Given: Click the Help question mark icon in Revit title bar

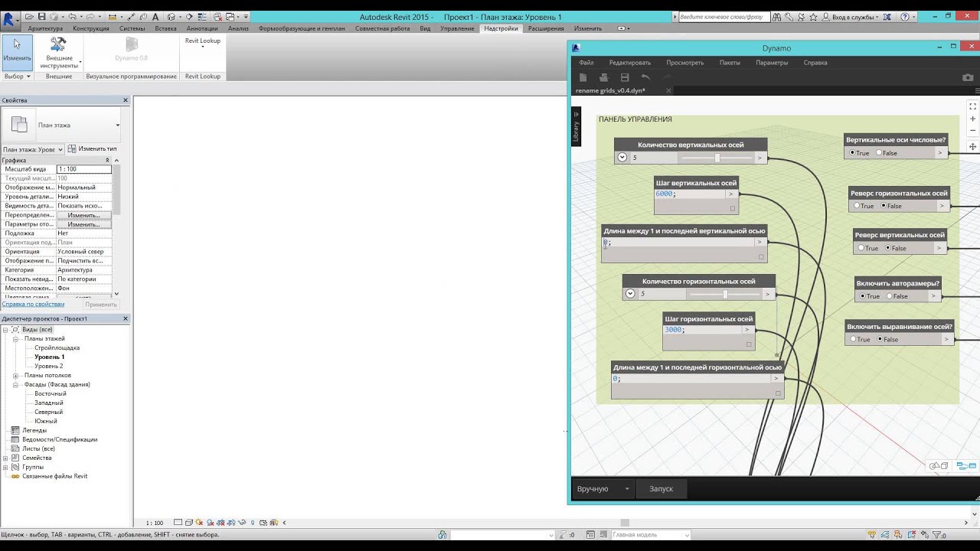Looking at the screenshot, I should [x=905, y=17].
